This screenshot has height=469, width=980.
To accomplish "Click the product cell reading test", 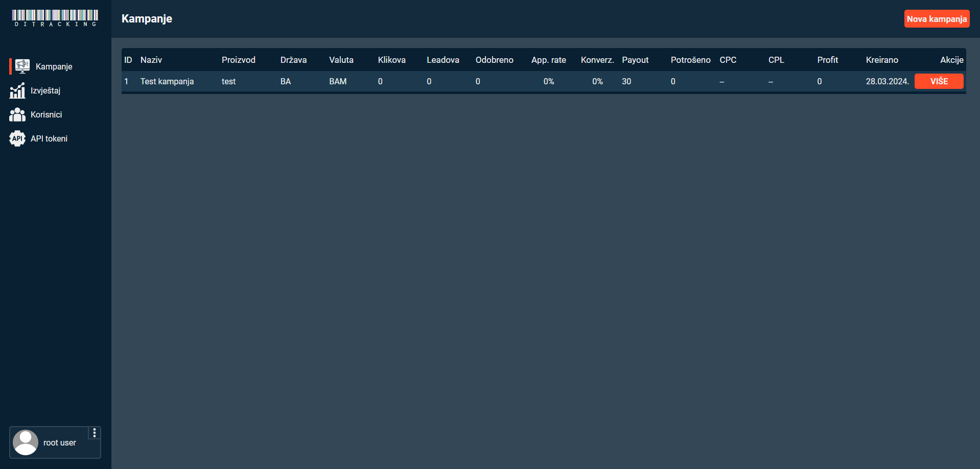I will [x=228, y=81].
